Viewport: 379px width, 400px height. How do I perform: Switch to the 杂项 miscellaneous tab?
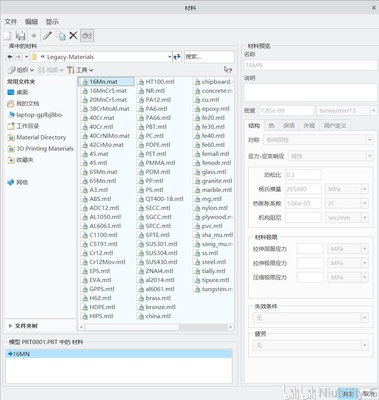coord(289,126)
